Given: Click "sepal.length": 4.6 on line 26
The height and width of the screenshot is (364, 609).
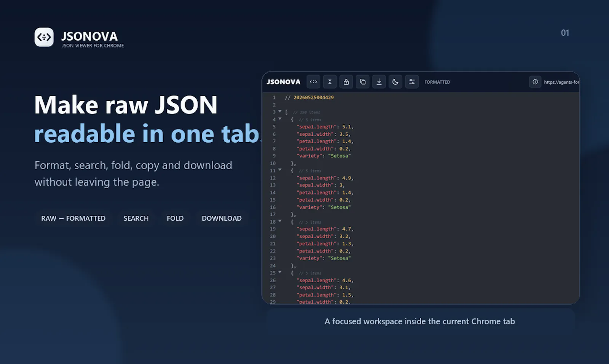Looking at the screenshot, I should [325, 280].
